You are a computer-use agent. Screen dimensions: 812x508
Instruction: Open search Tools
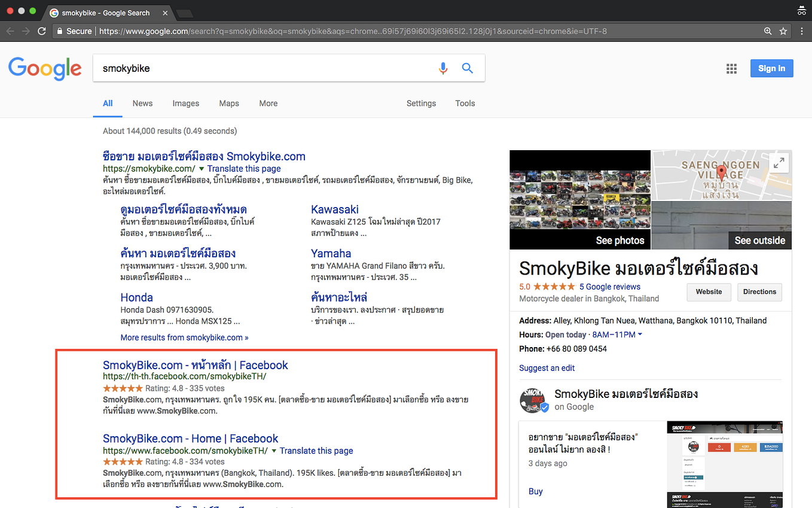point(465,103)
